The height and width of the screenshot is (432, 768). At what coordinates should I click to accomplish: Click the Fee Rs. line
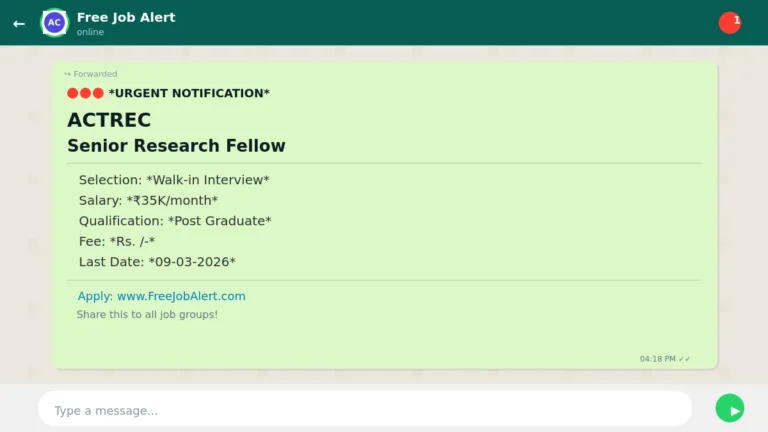click(117, 241)
